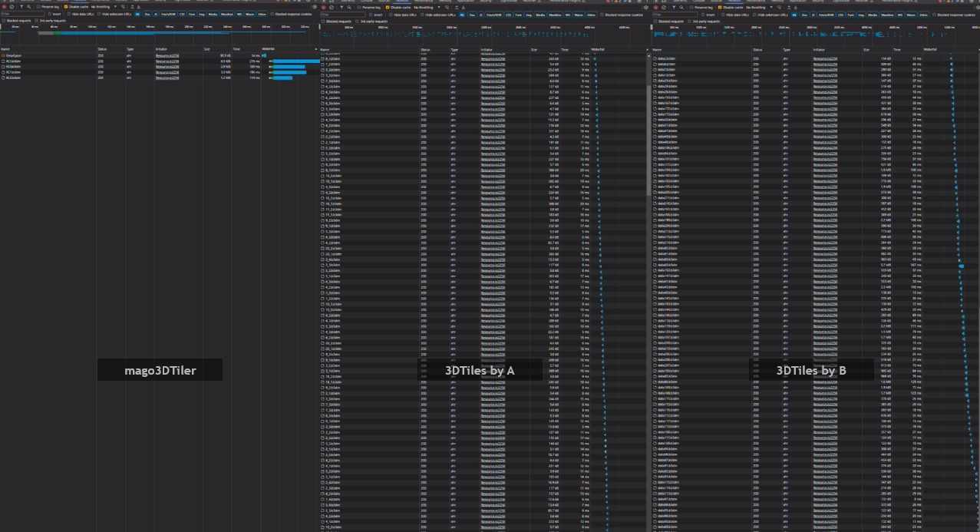This screenshot has height=532, width=980.
Task: Open No throttling dropdown in mago3DTiler panel
Action: click(x=104, y=7)
